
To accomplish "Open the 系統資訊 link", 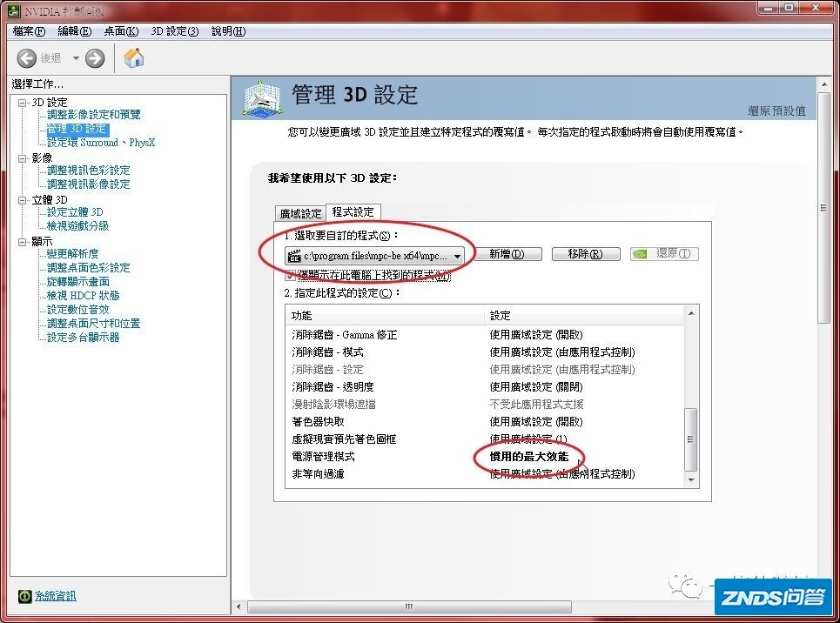I will click(x=55, y=596).
